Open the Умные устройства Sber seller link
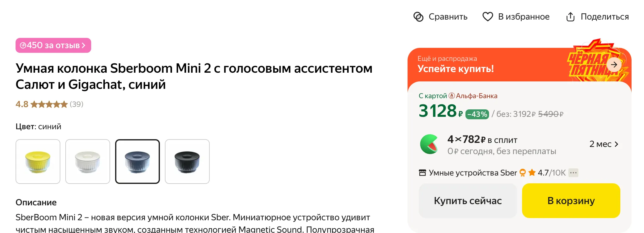 (473, 173)
